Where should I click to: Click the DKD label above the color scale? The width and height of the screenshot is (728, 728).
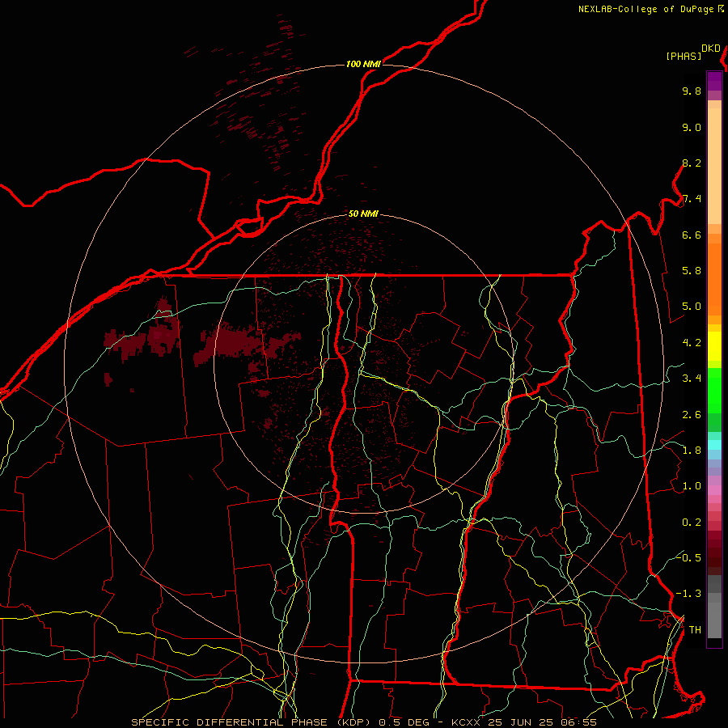coord(711,49)
